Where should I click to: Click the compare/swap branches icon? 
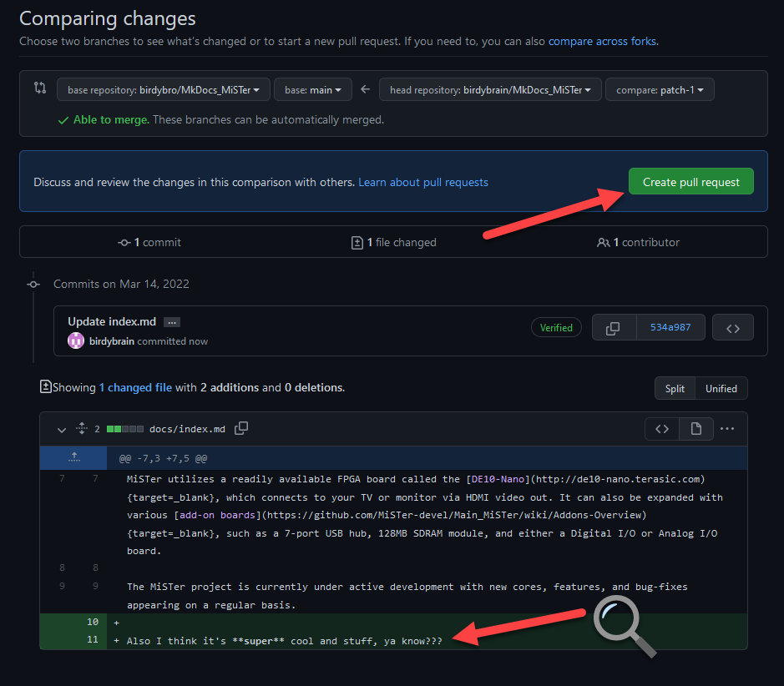coord(39,88)
